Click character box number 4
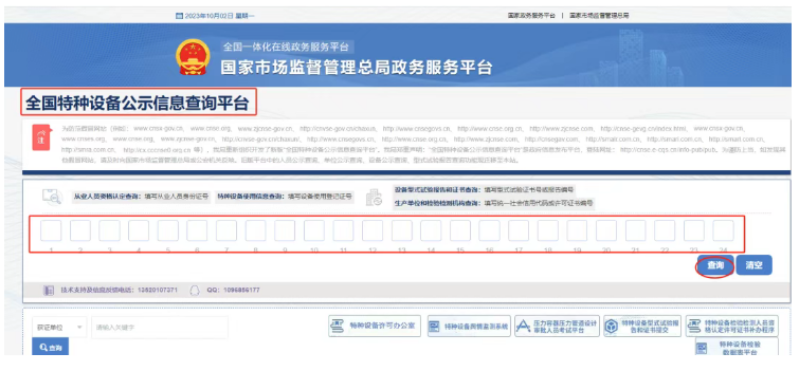The image size is (800, 372). pos(139,231)
